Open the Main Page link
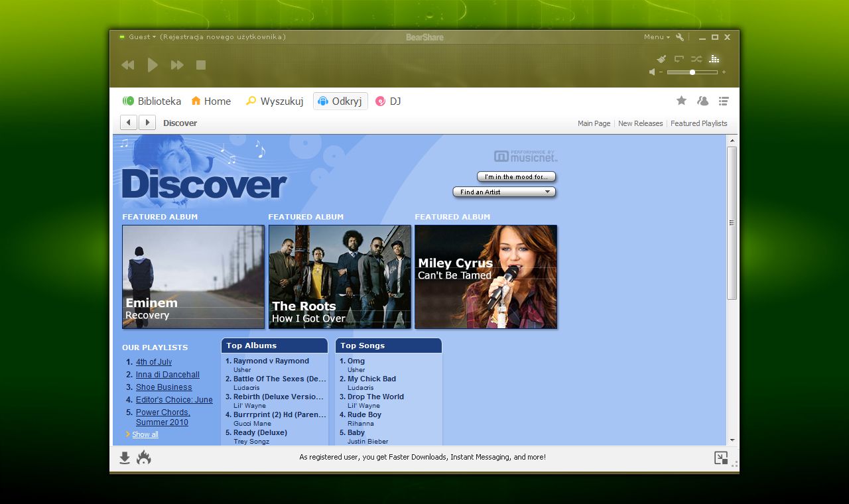Screen dimensions: 849x504 [x=594, y=123]
